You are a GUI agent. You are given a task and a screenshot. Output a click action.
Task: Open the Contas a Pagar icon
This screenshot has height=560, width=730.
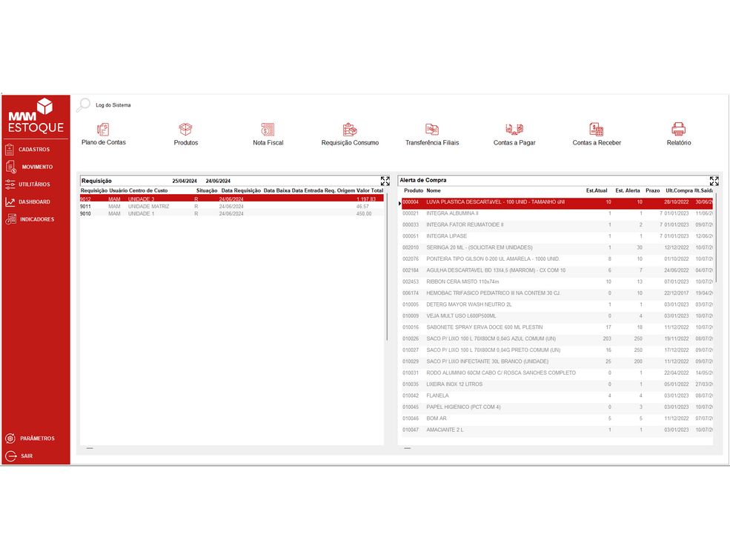[x=514, y=130]
